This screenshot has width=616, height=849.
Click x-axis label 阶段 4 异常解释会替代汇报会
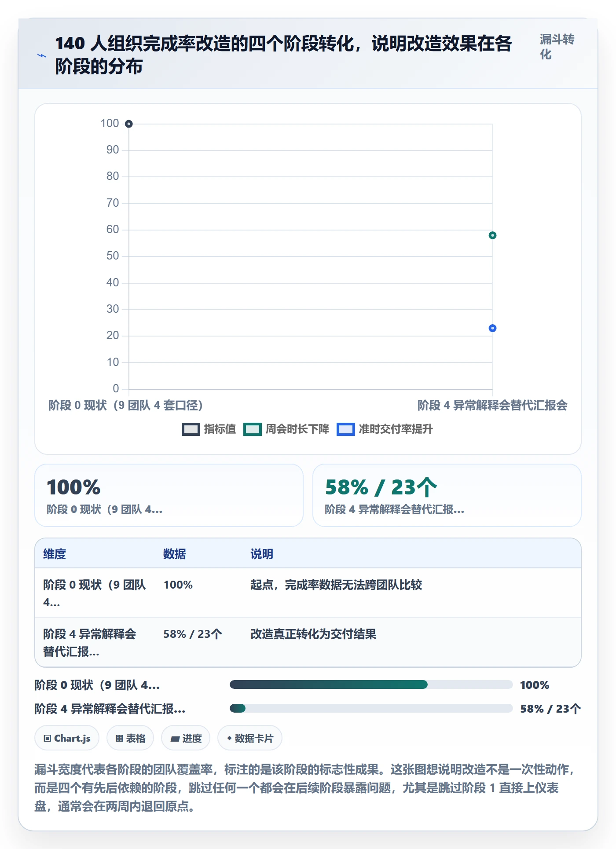click(x=492, y=405)
